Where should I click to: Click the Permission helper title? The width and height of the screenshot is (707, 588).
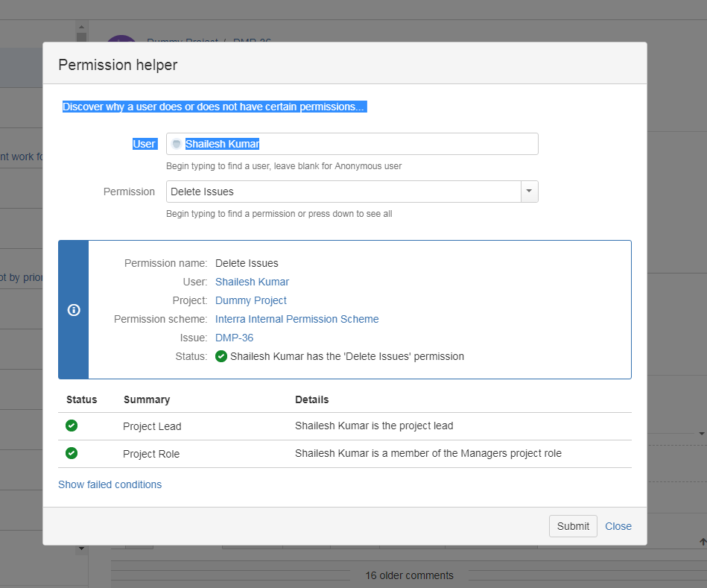[x=118, y=65]
